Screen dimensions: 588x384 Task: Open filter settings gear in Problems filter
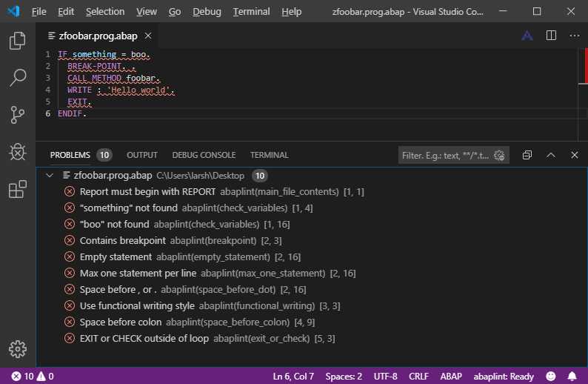(x=499, y=156)
